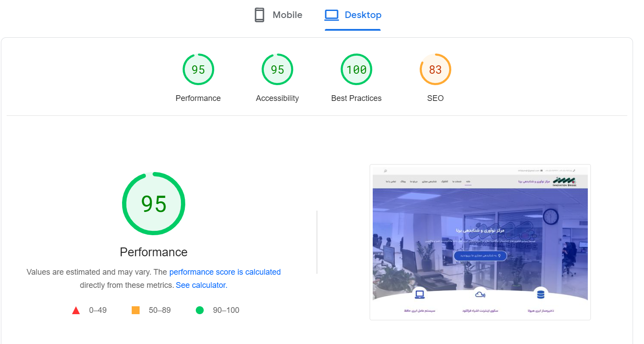Click the small Performance score gauge in the top row

(x=198, y=69)
